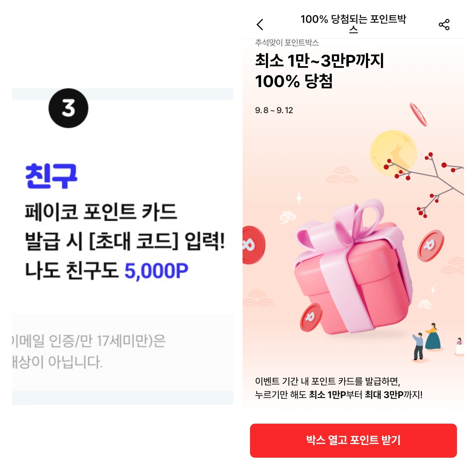
Task: Tap the back arrow icon
Action: coord(260,25)
